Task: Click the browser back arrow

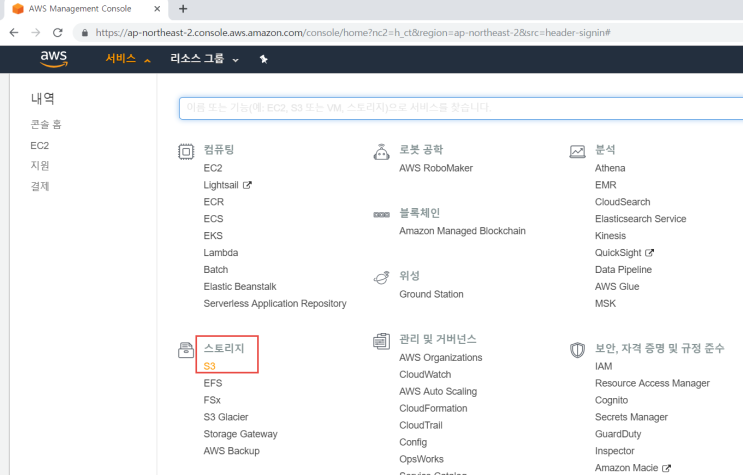Action: 14,33
